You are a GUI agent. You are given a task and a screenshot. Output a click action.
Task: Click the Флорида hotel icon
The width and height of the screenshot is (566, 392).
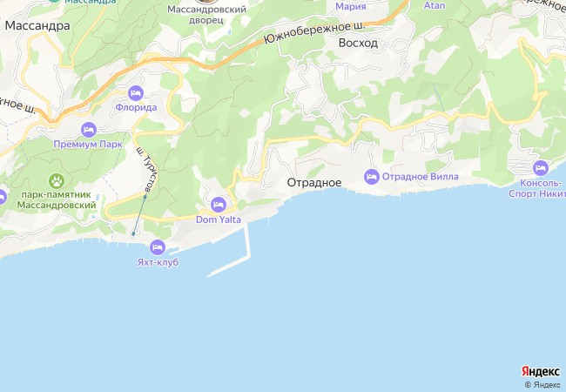coord(136,94)
